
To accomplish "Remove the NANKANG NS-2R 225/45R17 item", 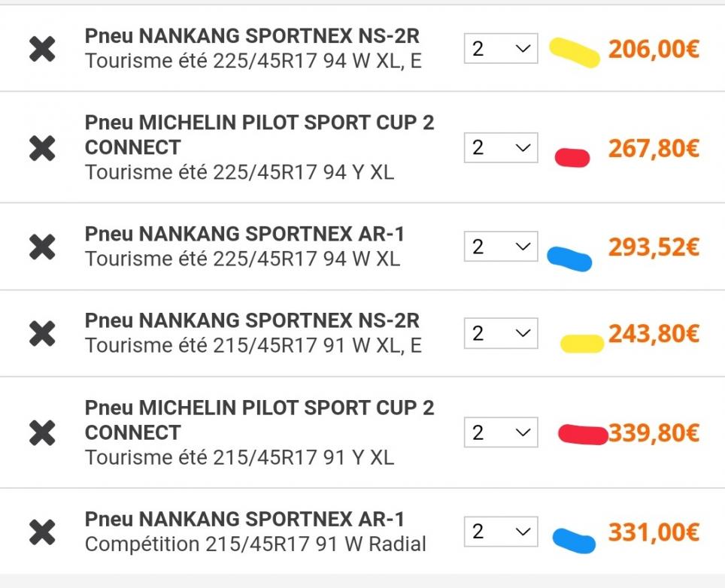I will coord(42,50).
